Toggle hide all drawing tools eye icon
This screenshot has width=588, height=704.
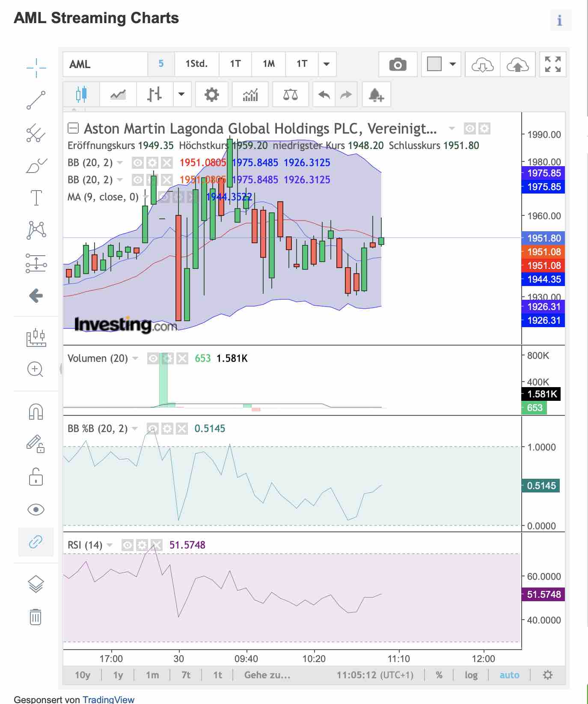[x=36, y=509]
